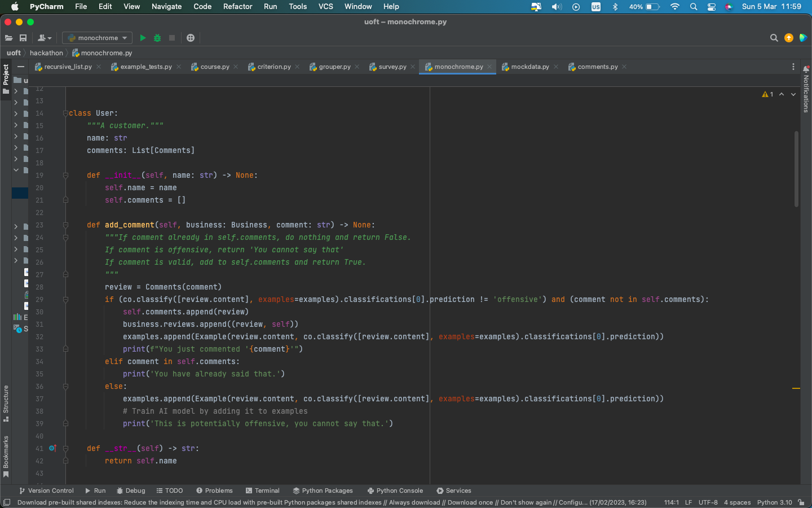Open the Refactor menu
812x508 pixels.
(x=237, y=7)
